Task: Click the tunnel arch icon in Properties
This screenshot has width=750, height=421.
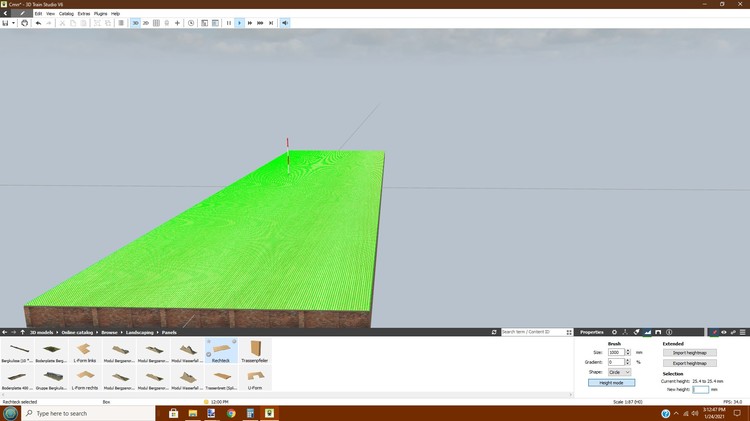Action: tap(658, 332)
